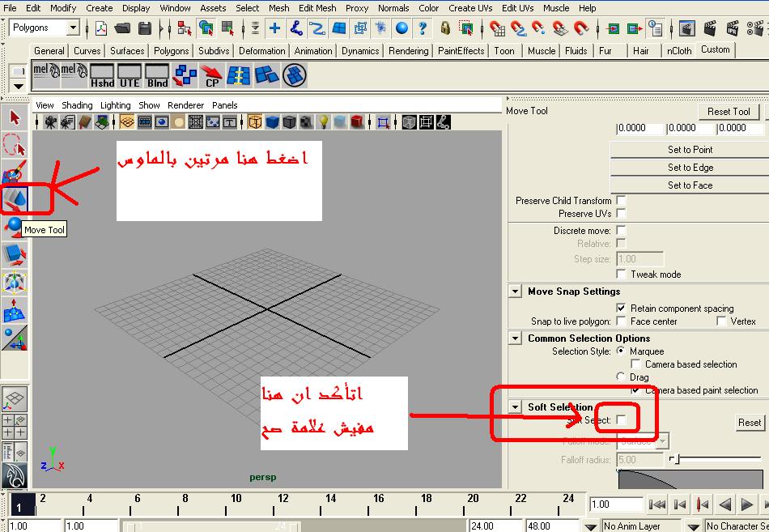769x532 pixels.
Task: Select the Soft Modification tool
Action: tap(15, 310)
